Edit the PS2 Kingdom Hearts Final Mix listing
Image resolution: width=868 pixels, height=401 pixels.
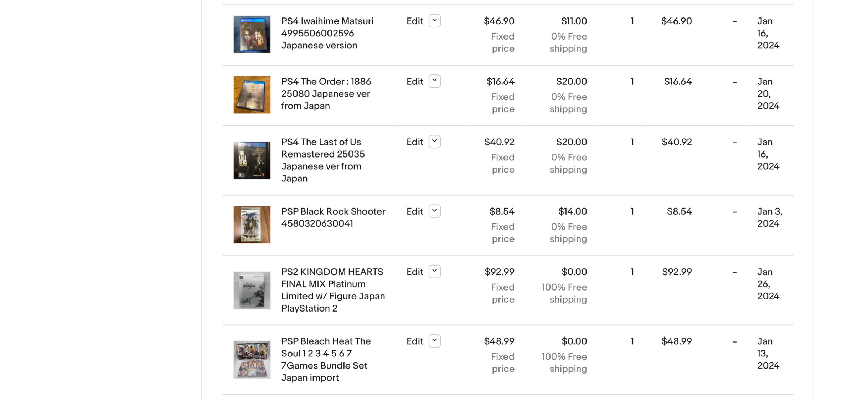415,272
